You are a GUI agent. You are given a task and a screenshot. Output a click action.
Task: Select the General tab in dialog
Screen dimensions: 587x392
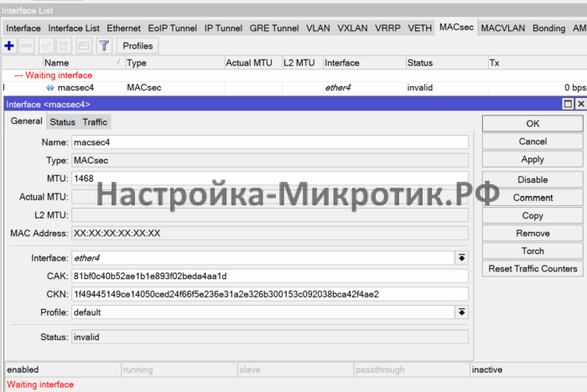coord(26,121)
